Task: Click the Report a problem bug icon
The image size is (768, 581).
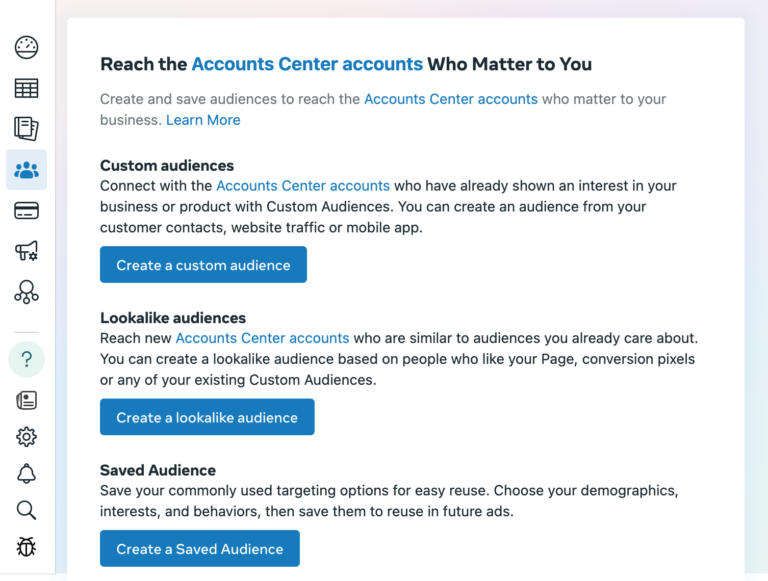Action: (x=26, y=547)
